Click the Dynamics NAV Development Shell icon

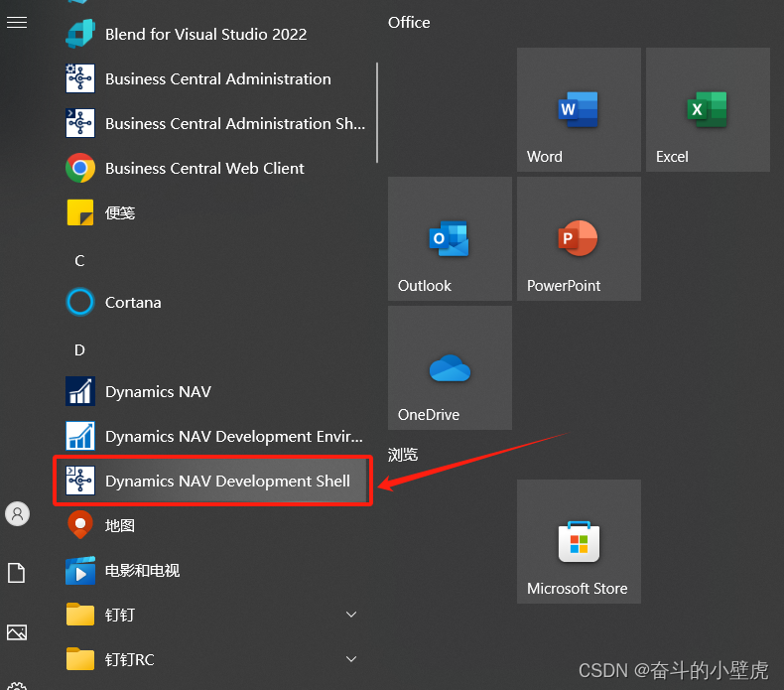[x=80, y=481]
